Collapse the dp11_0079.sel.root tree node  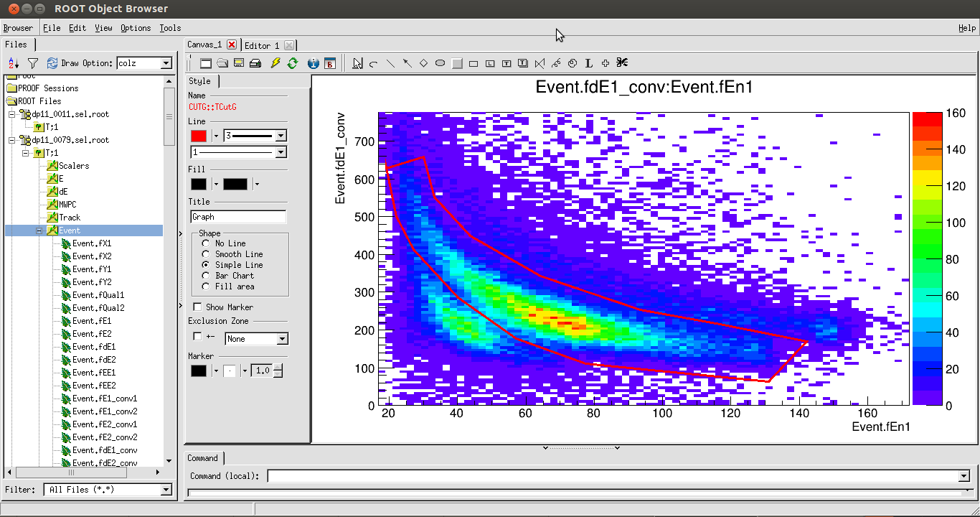[x=12, y=140]
